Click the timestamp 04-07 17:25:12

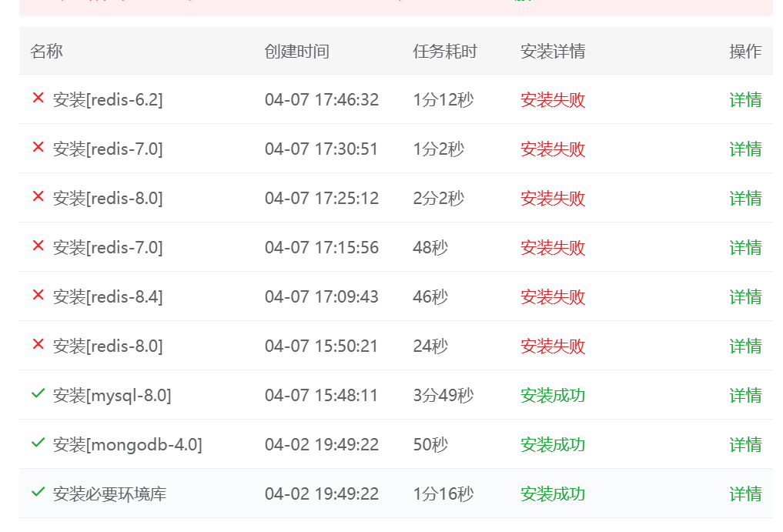coord(322,199)
